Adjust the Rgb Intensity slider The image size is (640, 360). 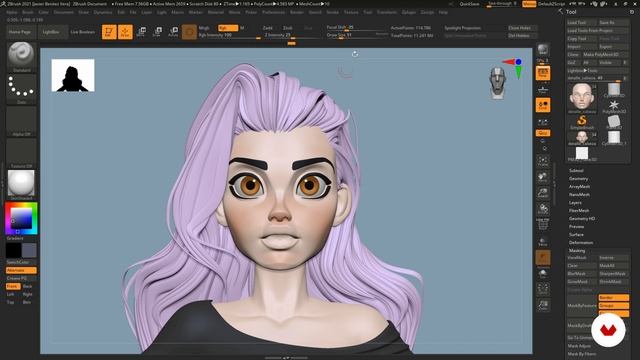pyautogui.click(x=230, y=36)
